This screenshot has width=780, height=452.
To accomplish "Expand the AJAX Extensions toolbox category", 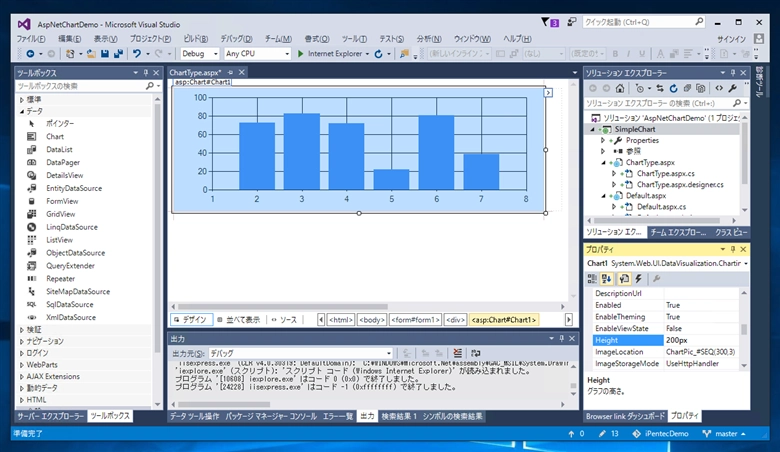I will [22, 377].
